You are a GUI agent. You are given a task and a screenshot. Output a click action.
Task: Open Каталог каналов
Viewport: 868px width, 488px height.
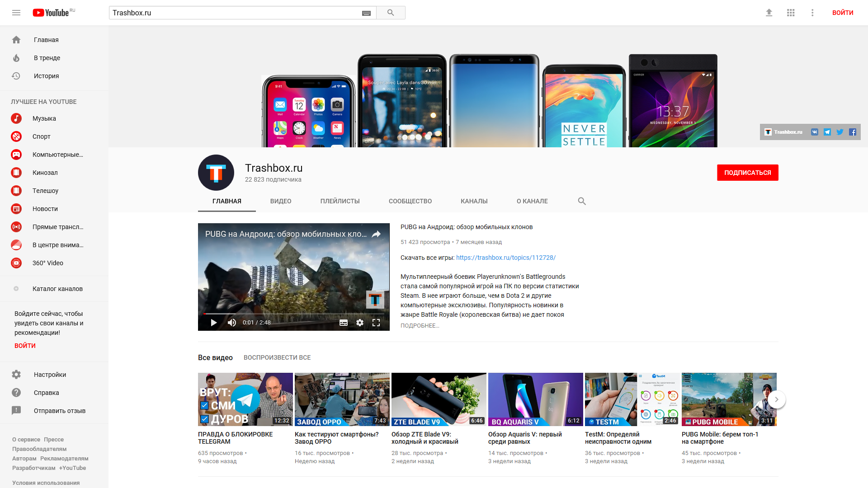coord(54,289)
